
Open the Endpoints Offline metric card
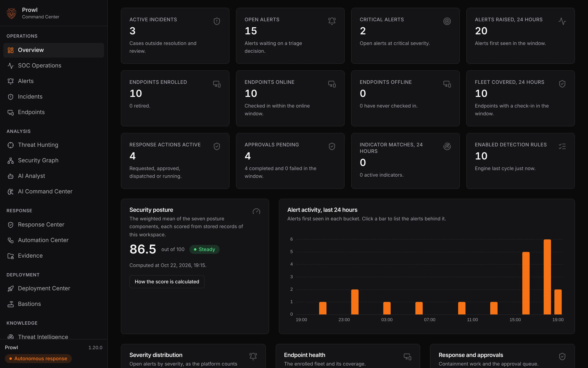pos(405,98)
